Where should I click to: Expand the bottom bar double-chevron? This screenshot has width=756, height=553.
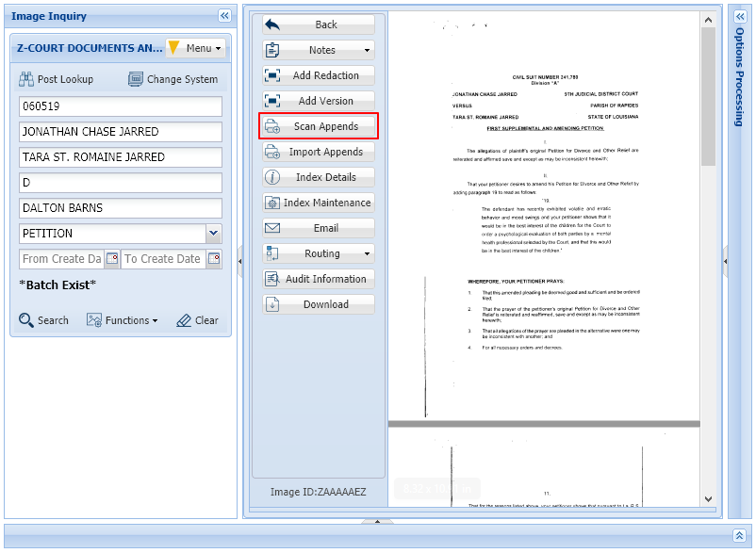739,535
